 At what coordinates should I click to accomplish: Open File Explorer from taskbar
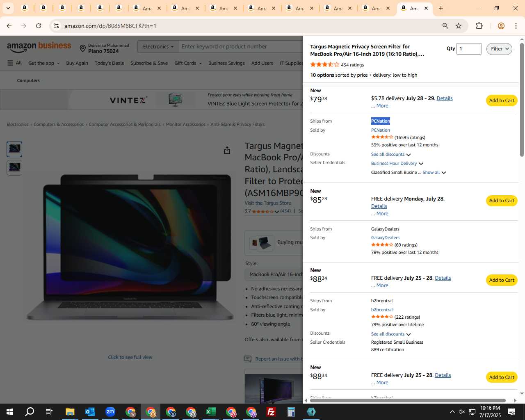pyautogui.click(x=70, y=412)
